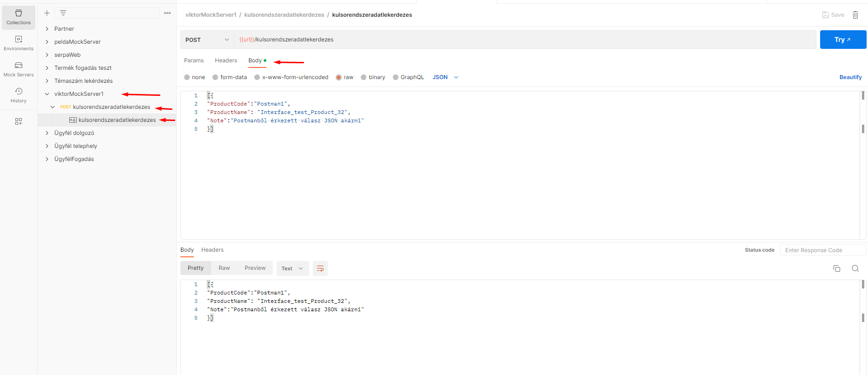Open the Mock Servers sidebar panel
This screenshot has height=375, width=868.
pyautogui.click(x=19, y=69)
